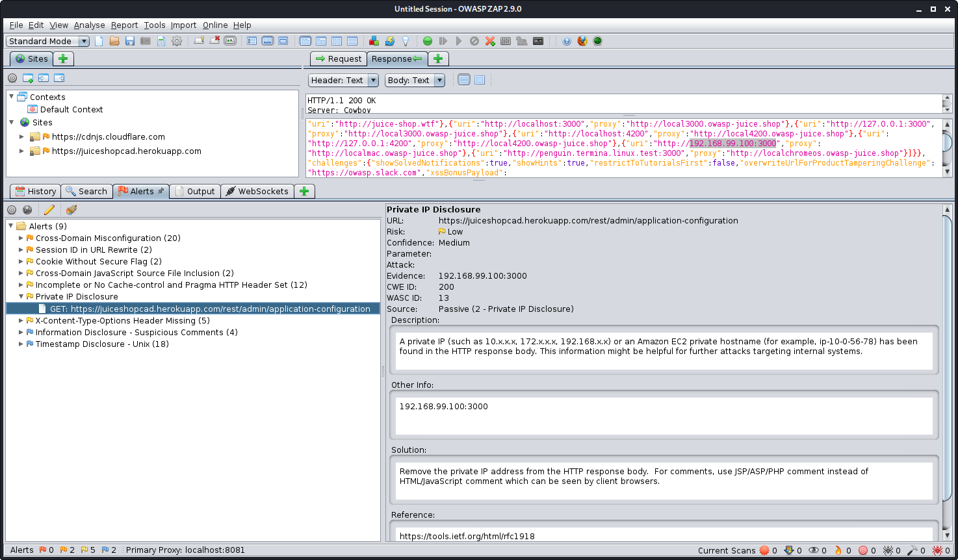
Task: Switch to the Request tab
Action: (338, 58)
